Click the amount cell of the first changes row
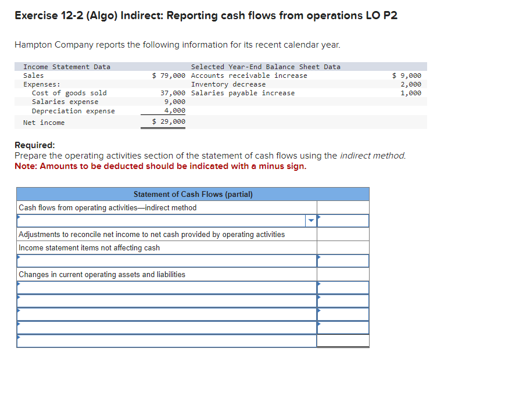 (342, 288)
